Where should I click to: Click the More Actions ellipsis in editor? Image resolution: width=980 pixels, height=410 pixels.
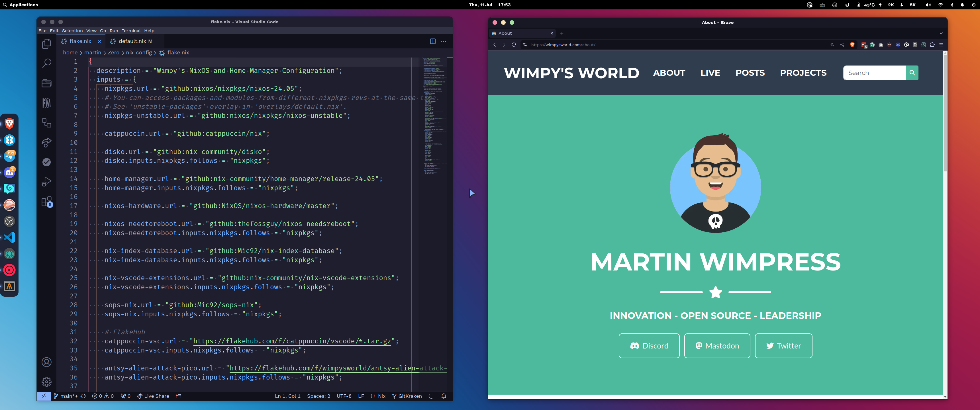444,41
